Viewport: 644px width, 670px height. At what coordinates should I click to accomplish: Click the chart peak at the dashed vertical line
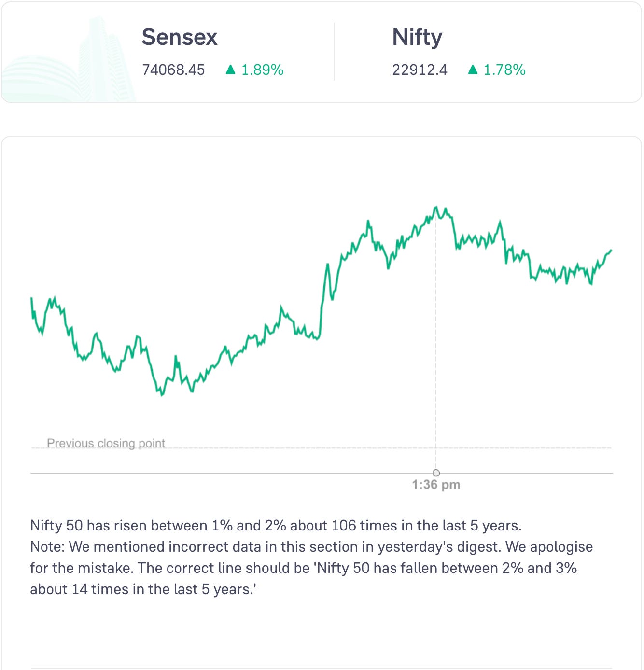tap(436, 208)
